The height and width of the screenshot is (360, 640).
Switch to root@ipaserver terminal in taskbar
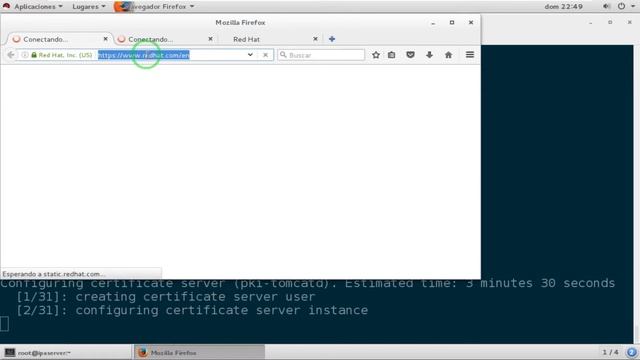pyautogui.click(x=67, y=353)
